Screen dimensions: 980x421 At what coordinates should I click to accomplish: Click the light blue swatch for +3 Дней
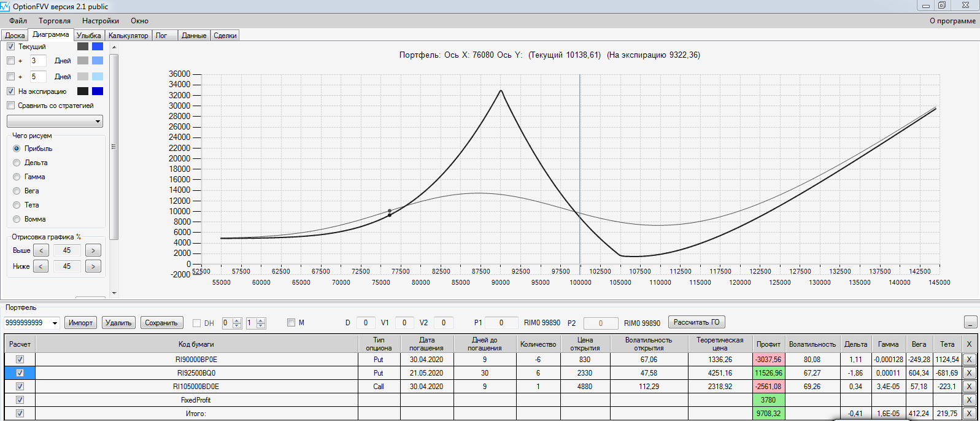coord(98,61)
